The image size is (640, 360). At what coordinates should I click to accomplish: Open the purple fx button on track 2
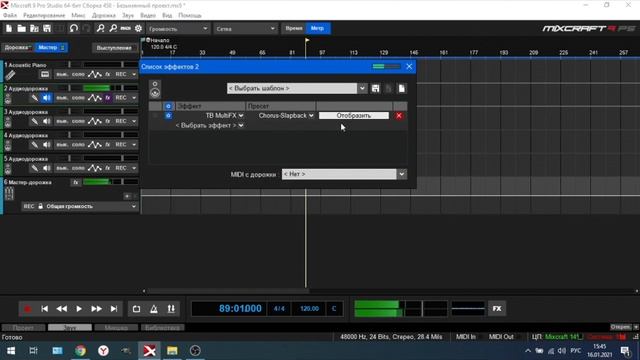tap(108, 98)
